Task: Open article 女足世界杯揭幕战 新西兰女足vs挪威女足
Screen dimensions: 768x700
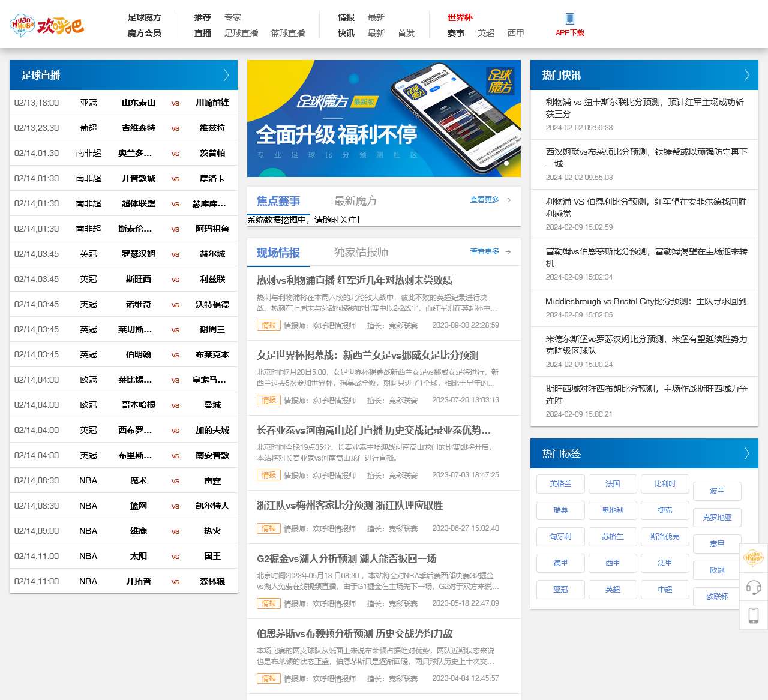Action: [x=368, y=355]
